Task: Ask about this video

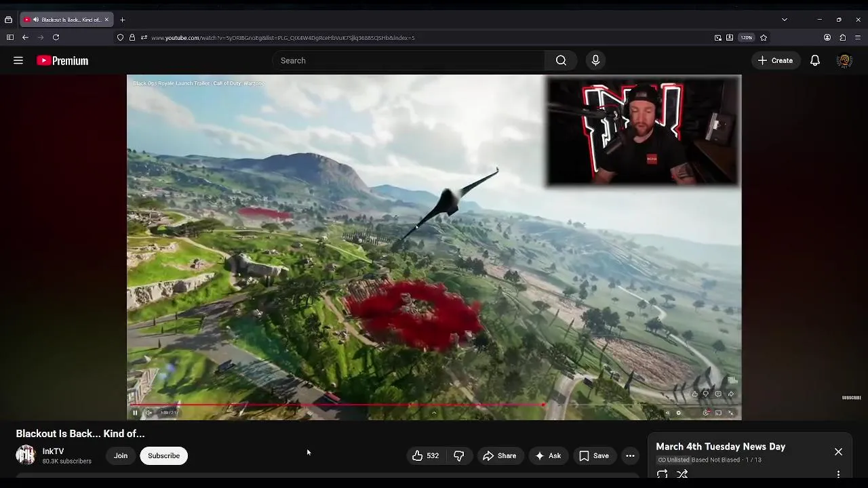Action: coord(548,456)
